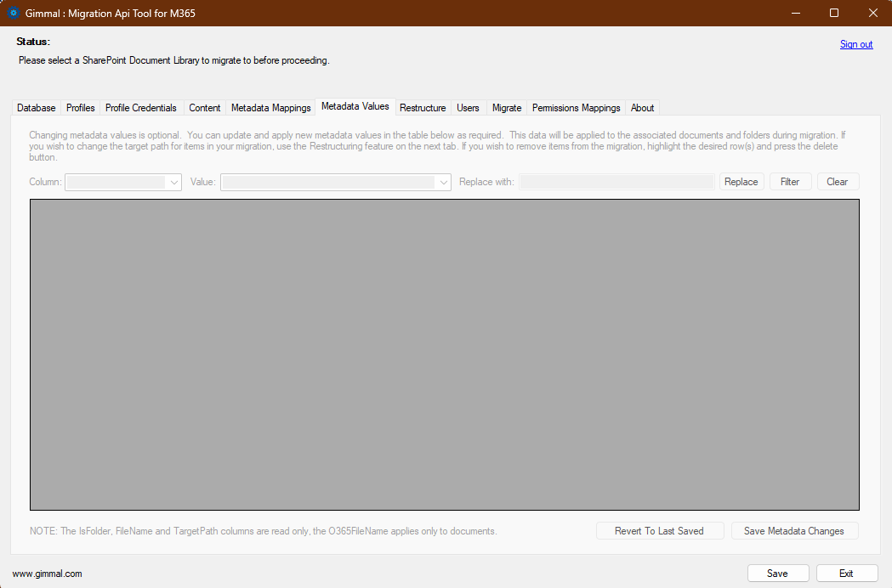Open the Database tab
The width and height of the screenshot is (892, 588).
tap(36, 107)
